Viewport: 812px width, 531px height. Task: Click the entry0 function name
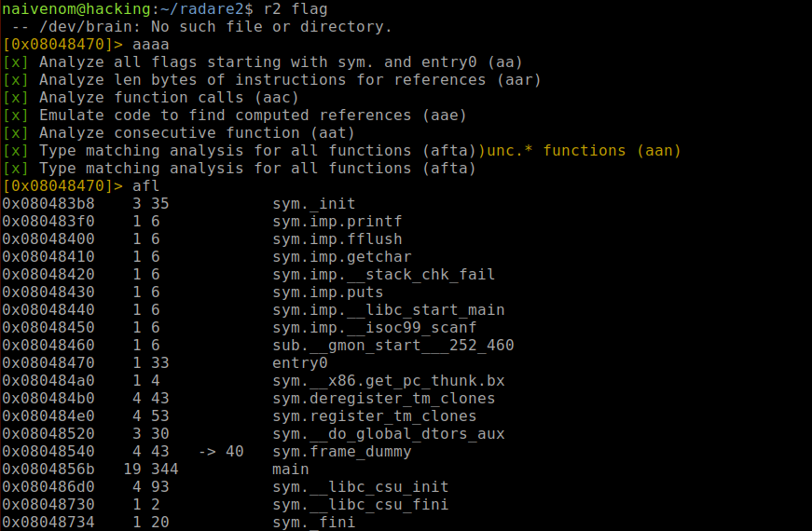(299, 363)
